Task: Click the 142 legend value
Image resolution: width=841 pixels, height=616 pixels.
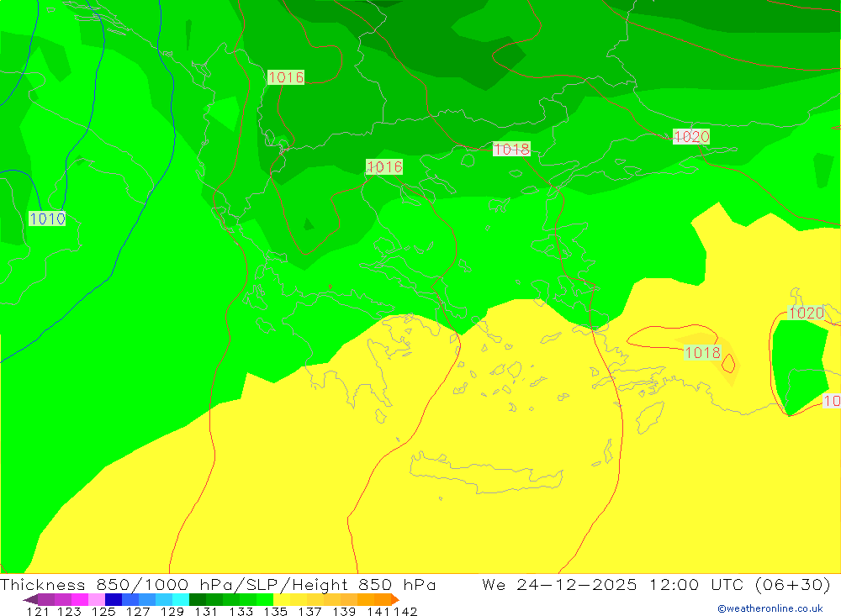Action: click(x=405, y=611)
